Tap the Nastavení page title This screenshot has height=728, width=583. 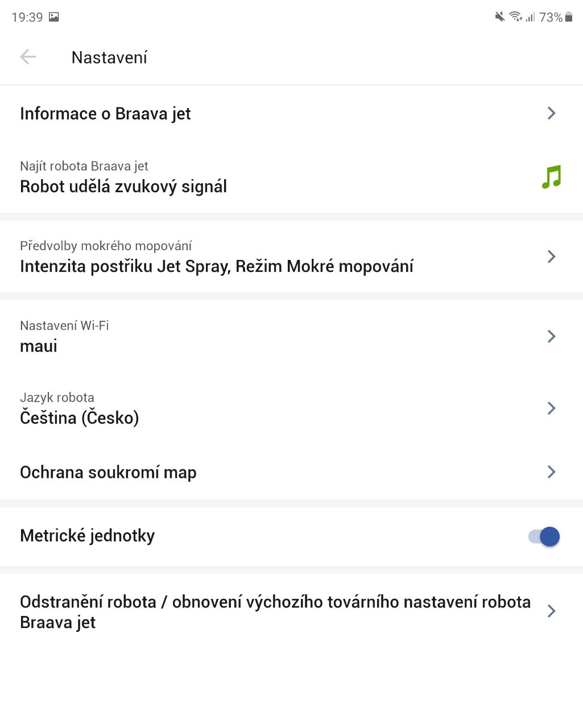tap(109, 57)
